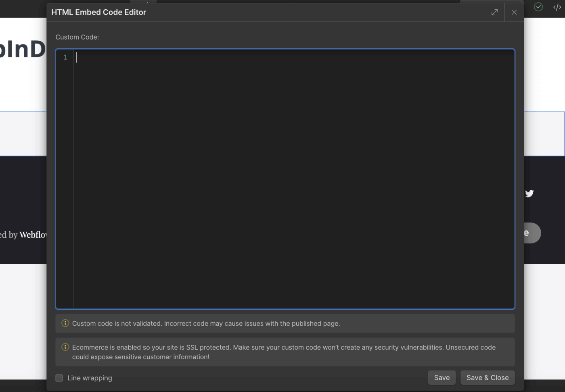Click the Webflow link in the page footer
Screen dimensions: 565x392
click(x=33, y=235)
